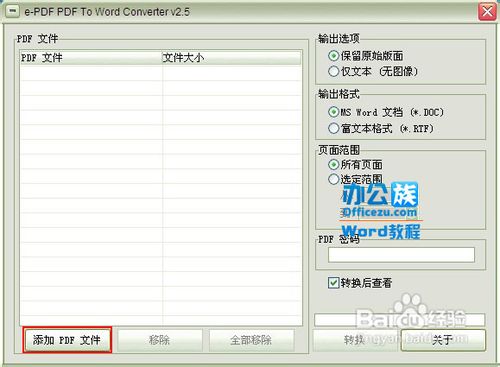Open the window system menu icon

coord(12,11)
